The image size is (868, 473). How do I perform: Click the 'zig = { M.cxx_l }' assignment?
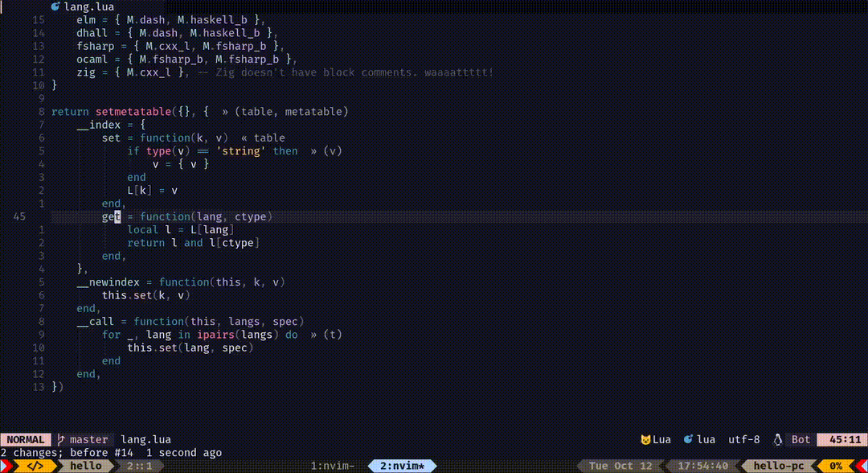[x=133, y=72]
